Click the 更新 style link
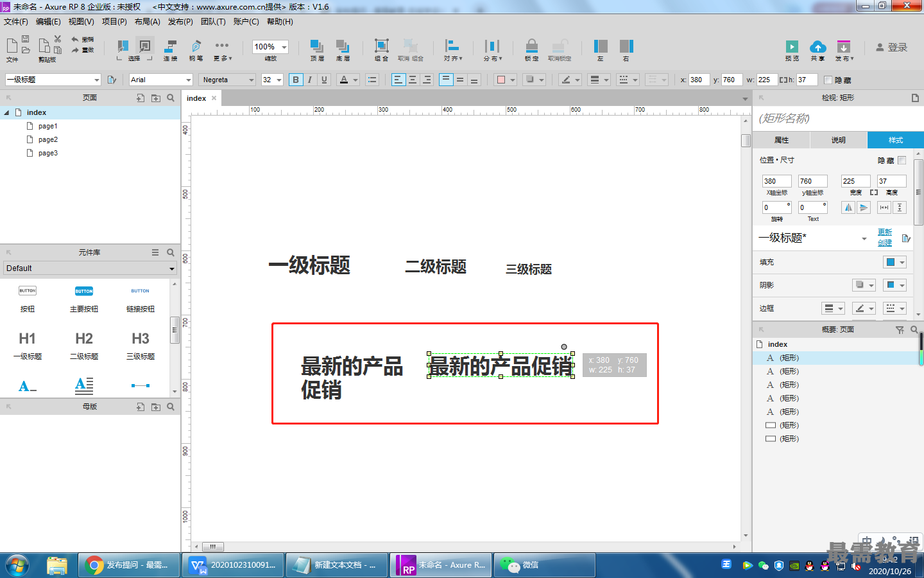Viewport: 924px width, 578px height. click(885, 232)
